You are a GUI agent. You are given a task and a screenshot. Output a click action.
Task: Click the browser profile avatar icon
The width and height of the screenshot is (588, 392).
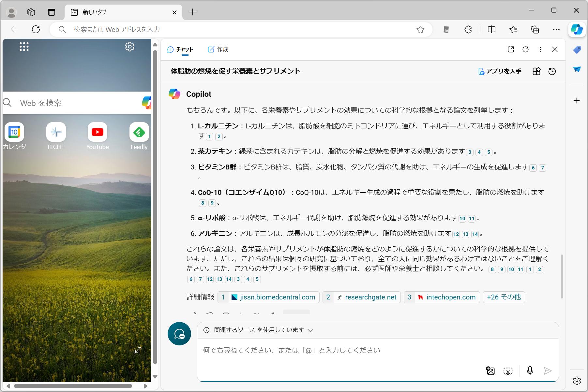pos(12,12)
